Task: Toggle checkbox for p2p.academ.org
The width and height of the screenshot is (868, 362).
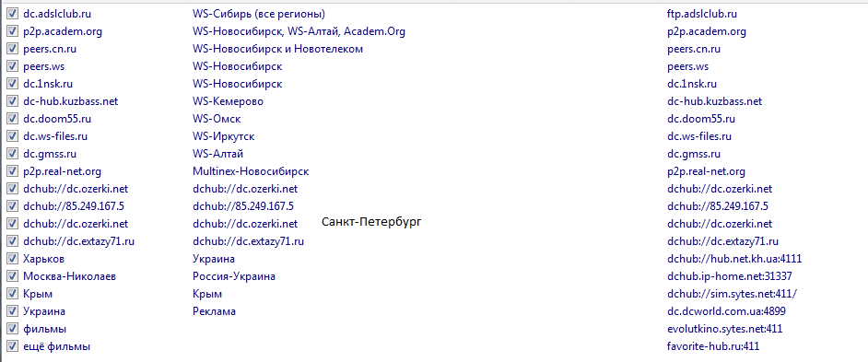Action: (12, 31)
